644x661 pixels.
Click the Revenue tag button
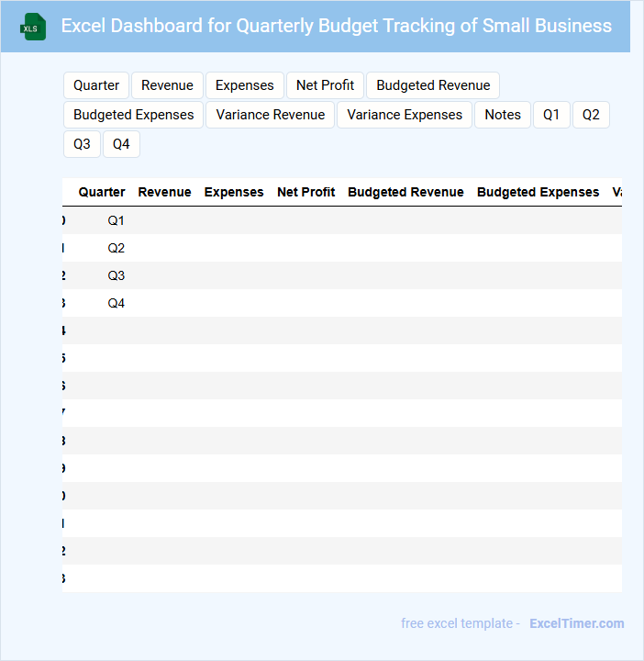tap(167, 85)
